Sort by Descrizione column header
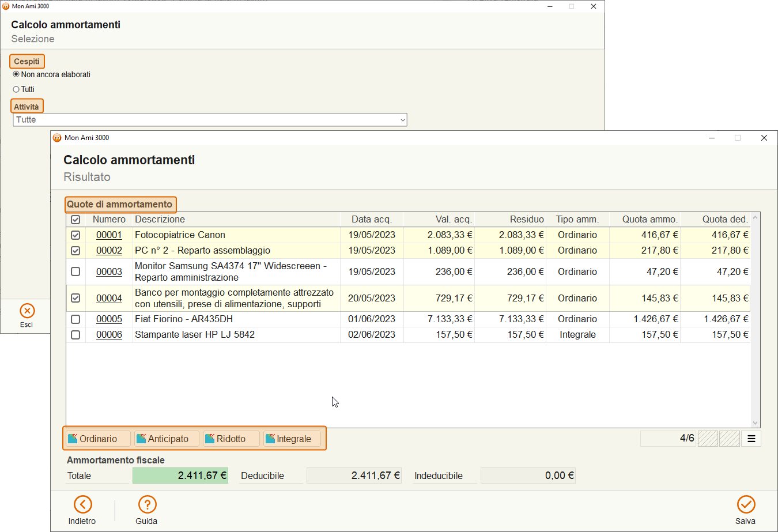The height and width of the screenshot is (532, 778). tap(236, 220)
